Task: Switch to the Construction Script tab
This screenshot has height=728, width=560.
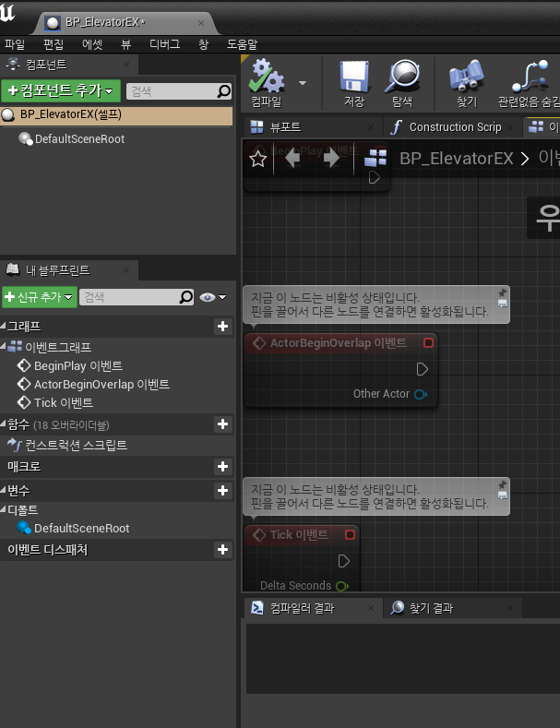Action: pos(455,127)
